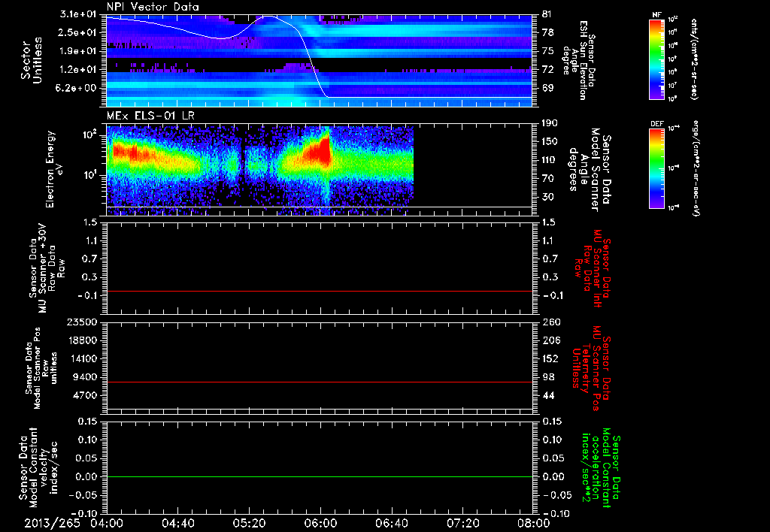
Task: Click the '206' telemetry axis tick
Action: (550, 340)
